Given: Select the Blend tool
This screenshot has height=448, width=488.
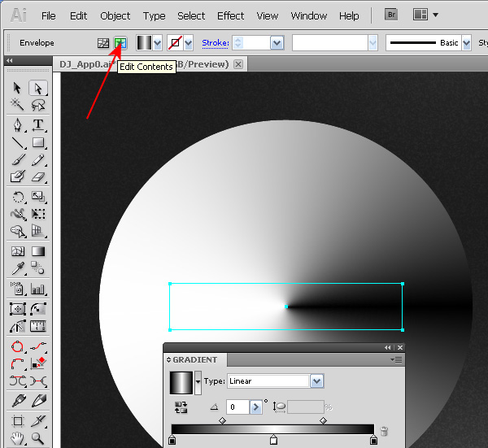Looking at the screenshot, I should point(38,267).
